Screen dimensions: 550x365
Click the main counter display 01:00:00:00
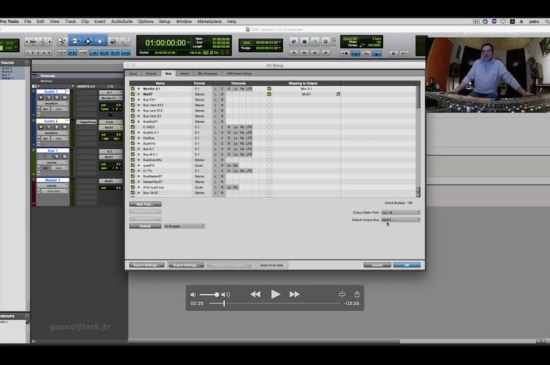tap(166, 43)
